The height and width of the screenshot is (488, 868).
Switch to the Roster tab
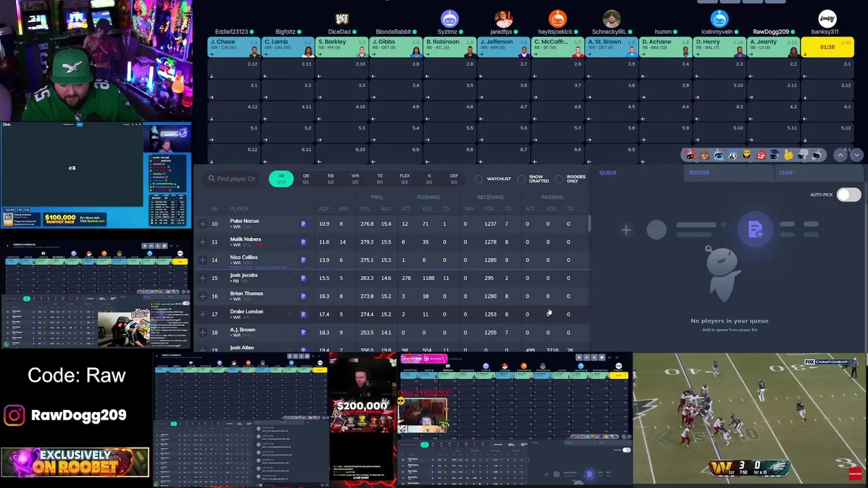pyautogui.click(x=699, y=173)
